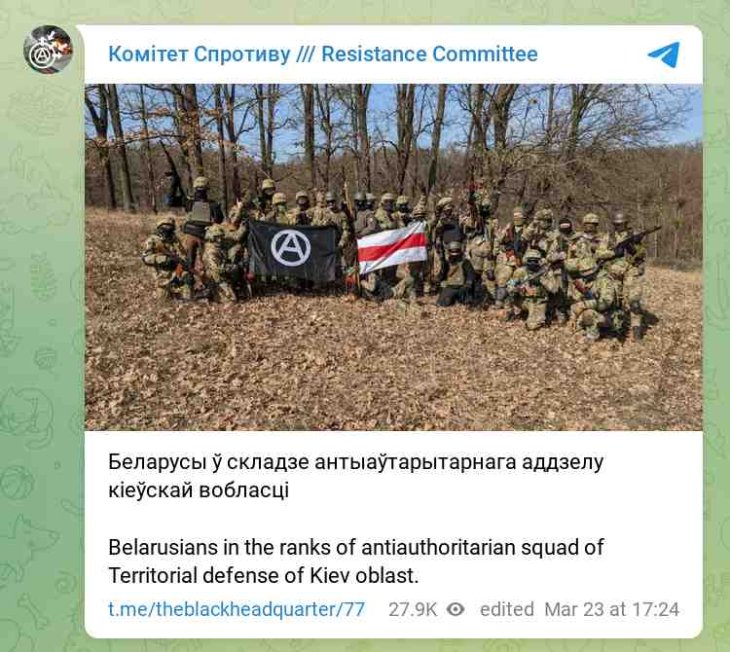Viewport: 730px width, 652px height.
Task: Click the channel's circular avatar
Action: click(x=48, y=49)
